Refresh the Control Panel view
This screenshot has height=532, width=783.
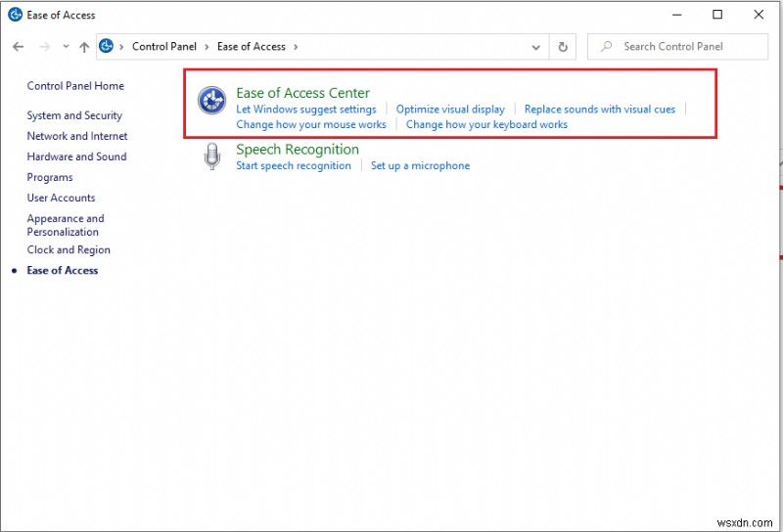563,47
